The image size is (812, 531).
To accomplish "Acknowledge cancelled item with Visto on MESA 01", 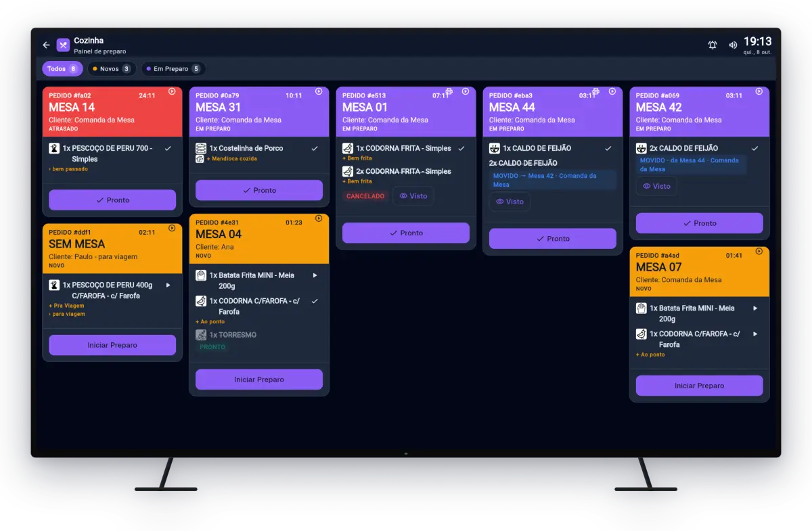I will coord(413,196).
